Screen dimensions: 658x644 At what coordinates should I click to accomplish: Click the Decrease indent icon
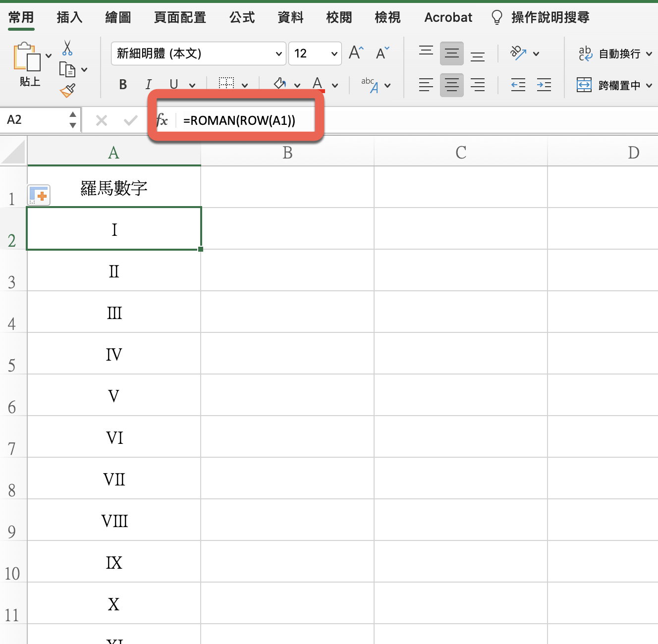518,85
